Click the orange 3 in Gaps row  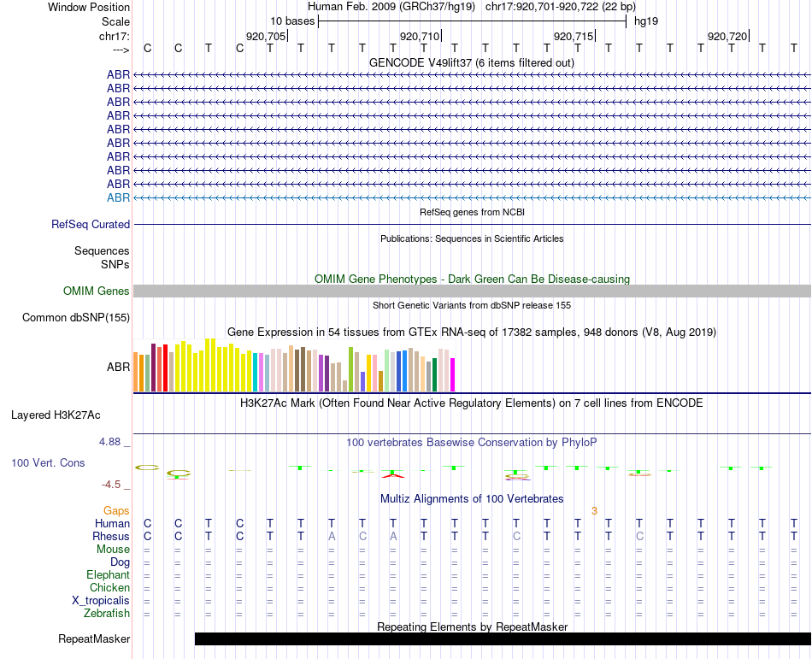[595, 511]
